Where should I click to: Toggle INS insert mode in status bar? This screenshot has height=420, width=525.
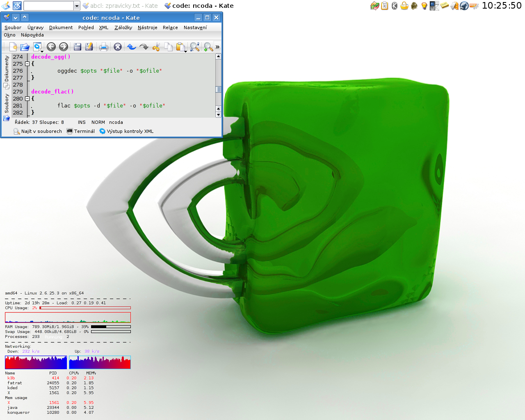82,122
